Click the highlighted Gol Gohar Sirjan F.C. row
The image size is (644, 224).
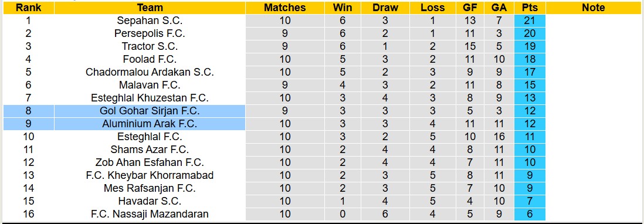pyautogui.click(x=124, y=111)
